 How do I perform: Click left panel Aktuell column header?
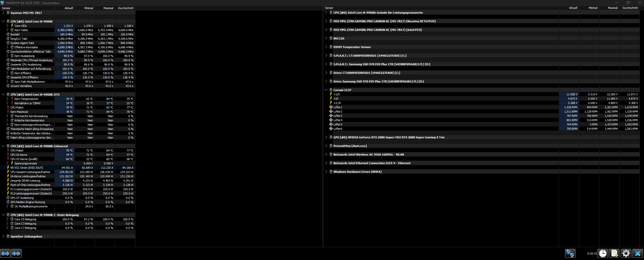pos(65,8)
